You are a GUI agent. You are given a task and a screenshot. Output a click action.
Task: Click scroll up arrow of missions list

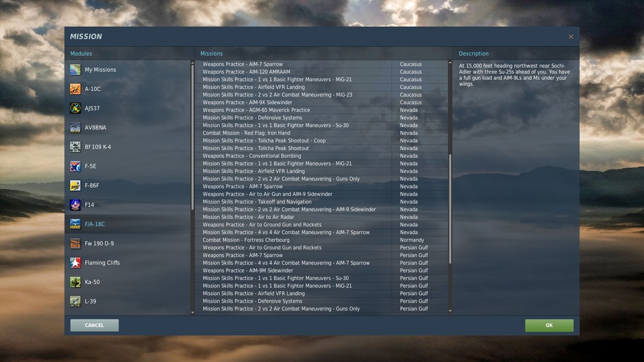coord(450,62)
